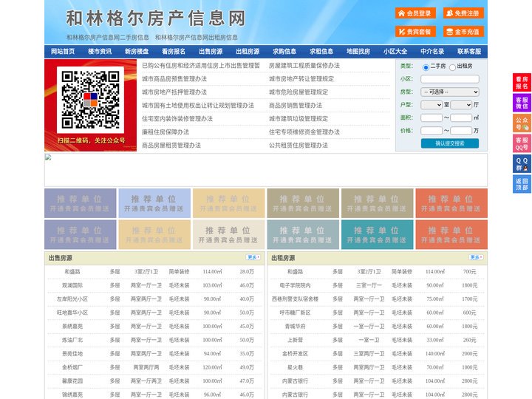Viewport: 532px width, 399px height.
Task: Open the 房屋建筑工程质量保修办法 article link
Action: click(304, 66)
